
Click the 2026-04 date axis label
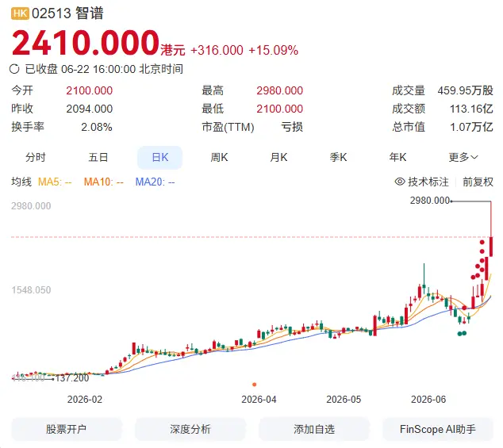click(259, 400)
